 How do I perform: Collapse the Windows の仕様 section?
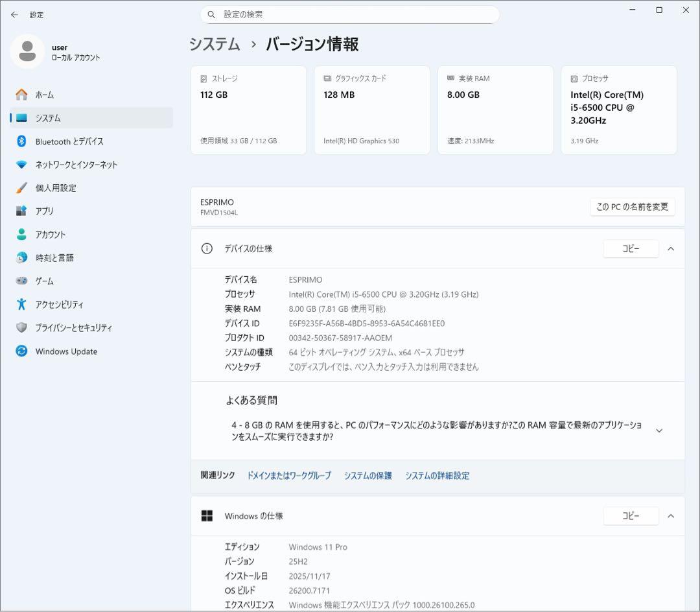tap(671, 516)
